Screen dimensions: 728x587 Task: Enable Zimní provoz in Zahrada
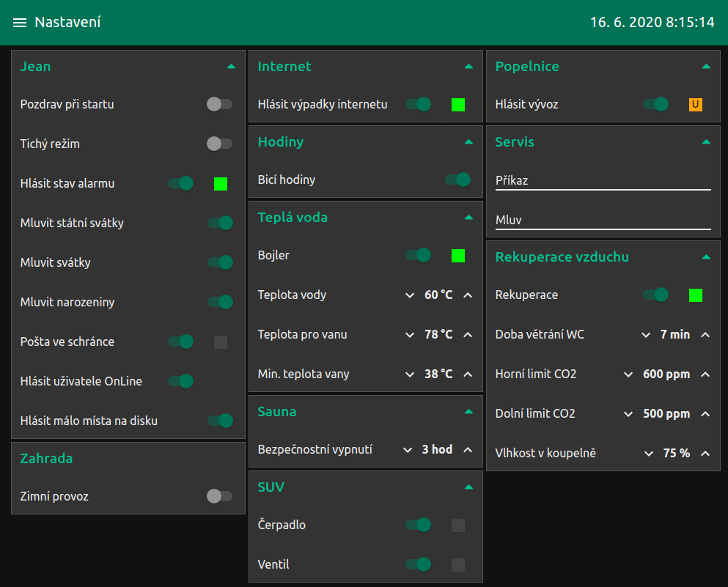(219, 497)
